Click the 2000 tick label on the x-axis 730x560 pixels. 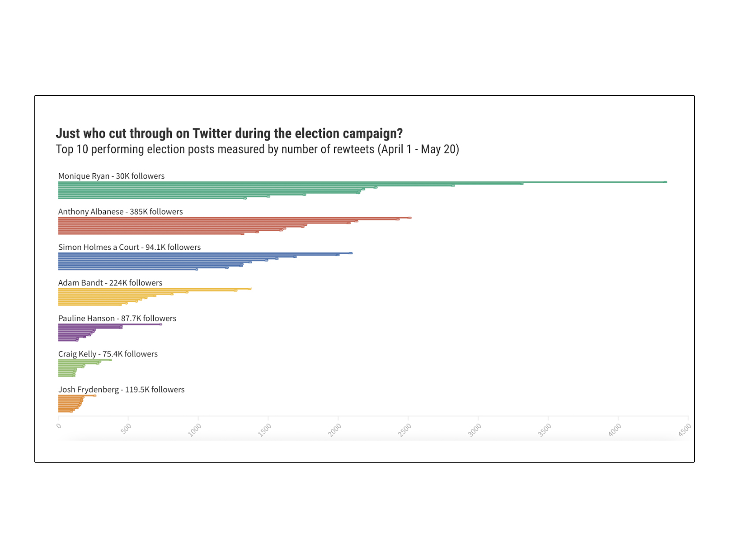point(335,430)
